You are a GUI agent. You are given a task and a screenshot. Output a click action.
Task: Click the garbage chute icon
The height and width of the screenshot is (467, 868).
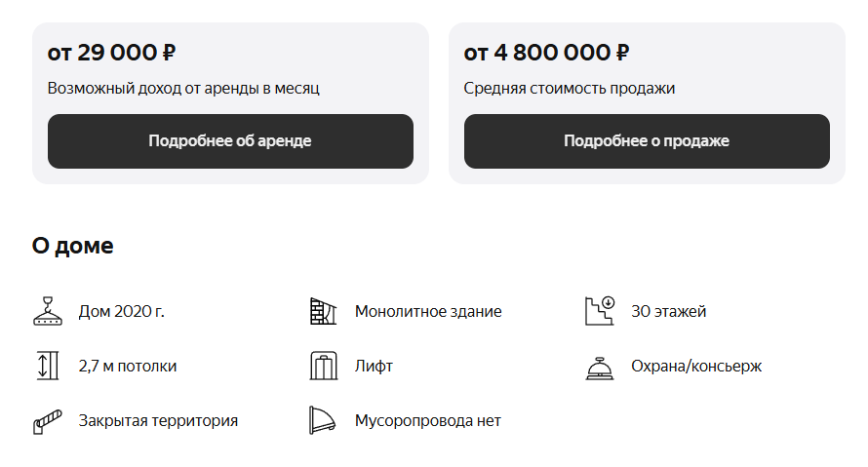pos(322,420)
